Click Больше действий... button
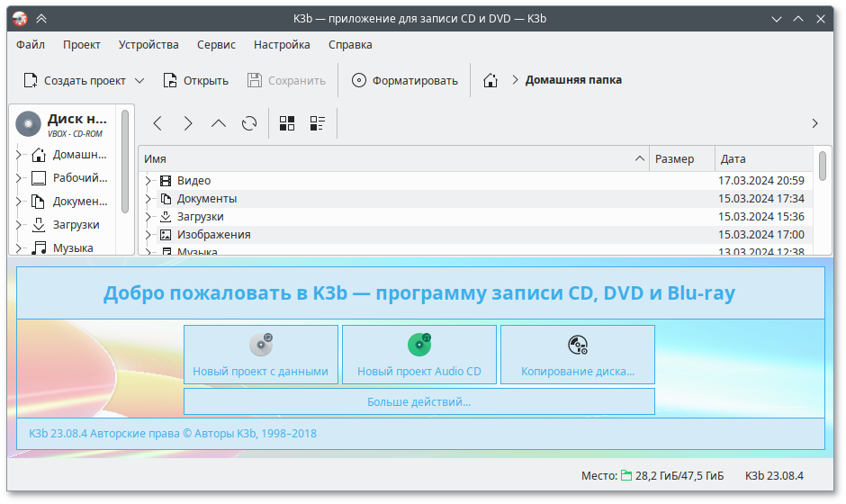 419,402
